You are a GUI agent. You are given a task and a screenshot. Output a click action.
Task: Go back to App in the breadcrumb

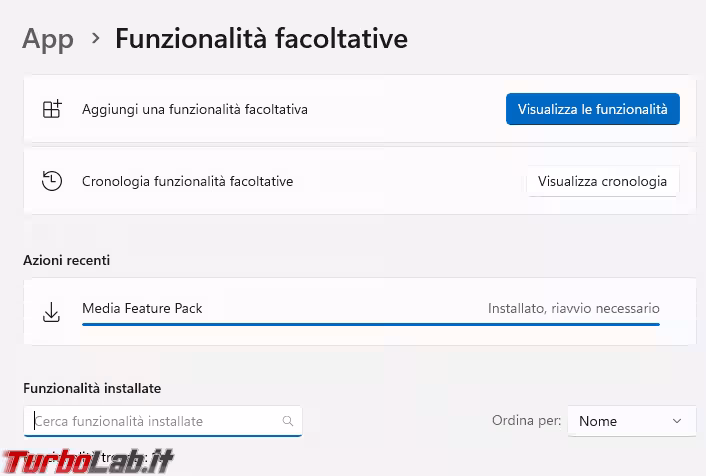(48, 39)
